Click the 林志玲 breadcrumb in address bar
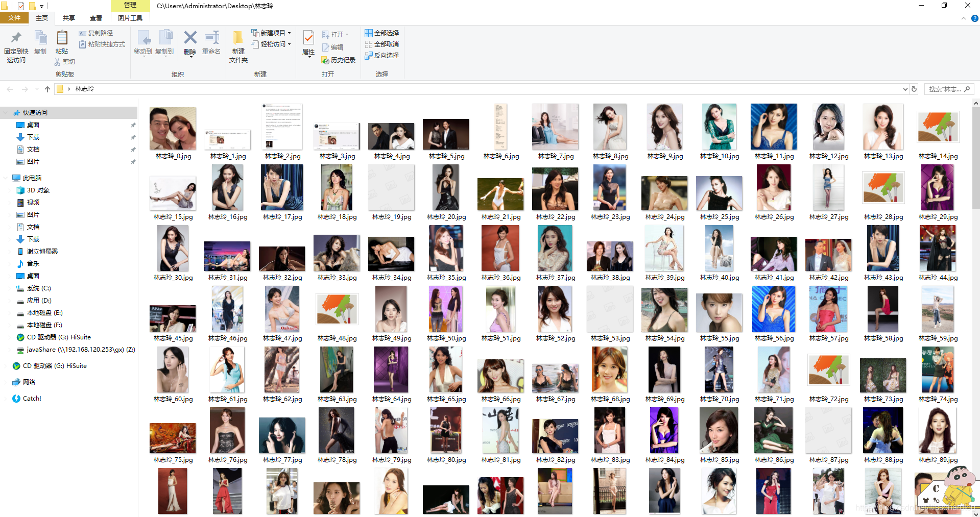Screen dimensions: 980x517 [x=85, y=89]
